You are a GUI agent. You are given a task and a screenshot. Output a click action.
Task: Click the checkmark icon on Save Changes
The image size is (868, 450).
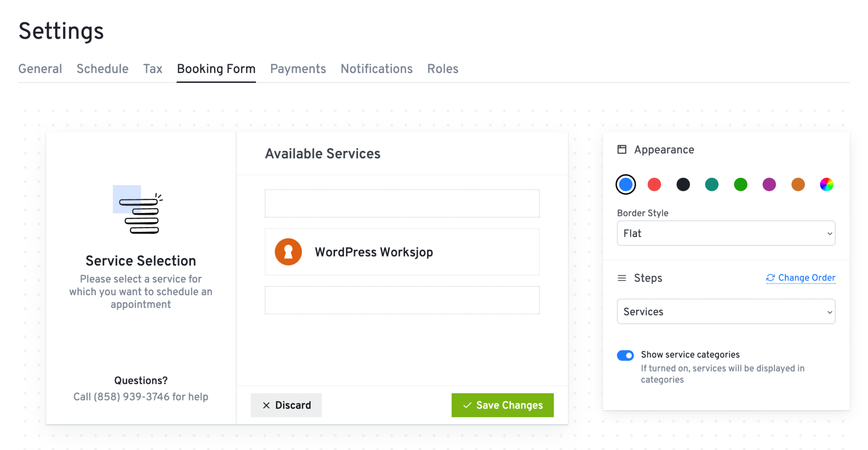[467, 405]
